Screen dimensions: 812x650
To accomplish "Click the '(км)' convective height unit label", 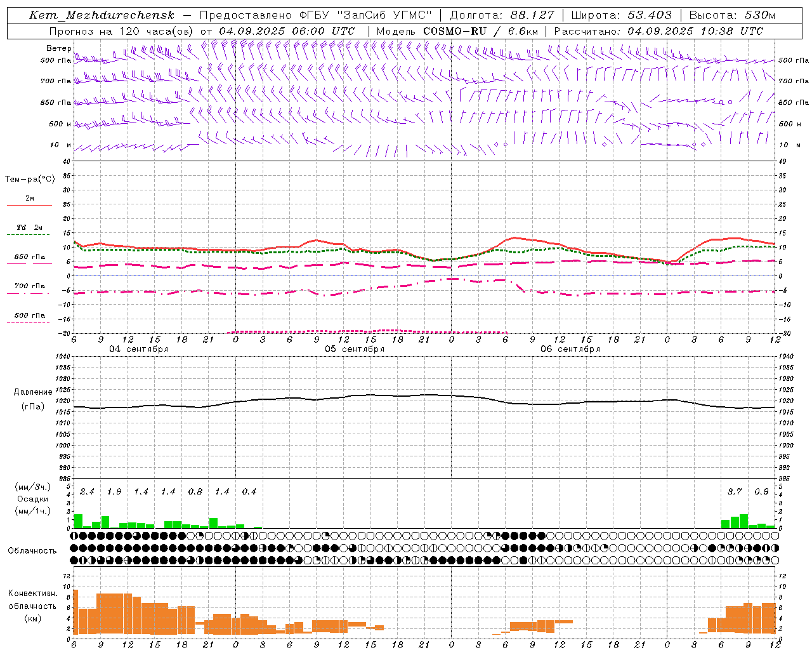I will pos(32,618).
